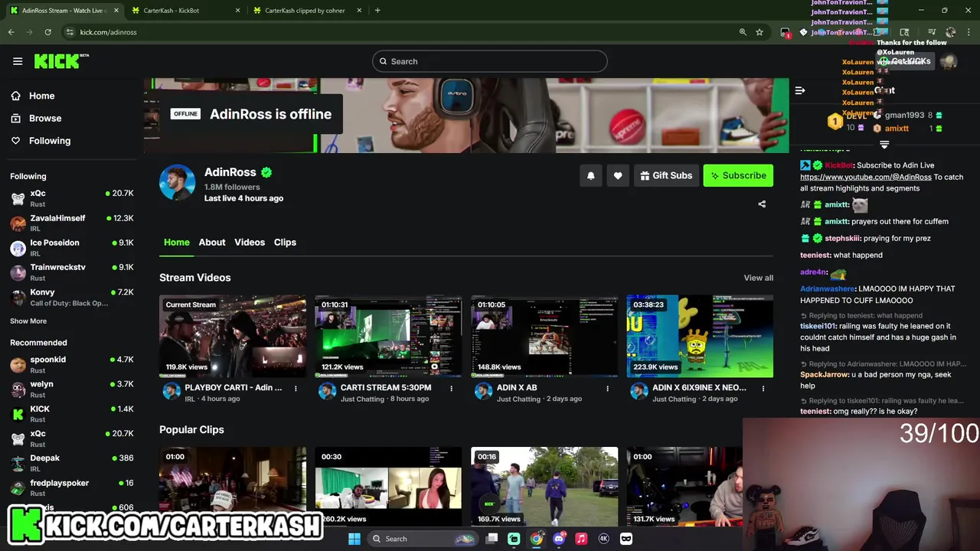Open Chrome from the taskbar
980x551 pixels.
[x=537, y=539]
